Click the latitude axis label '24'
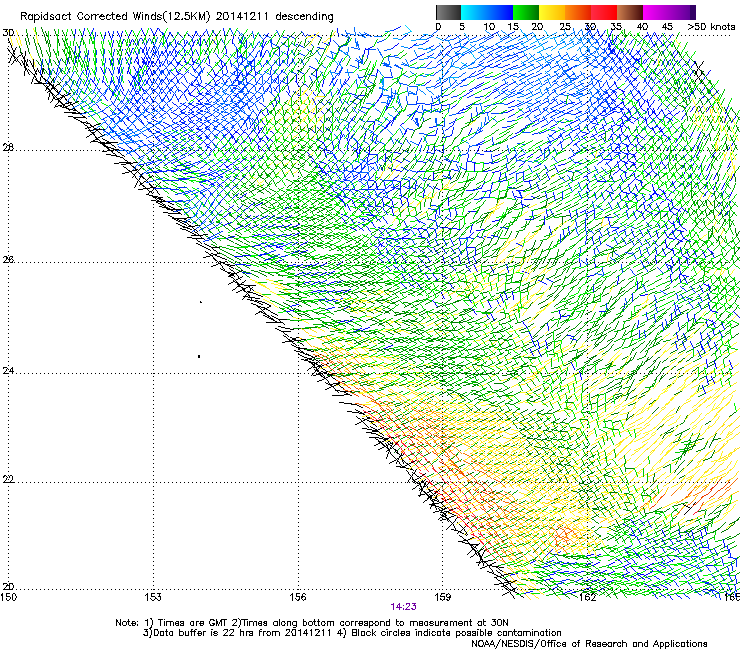The height and width of the screenshot is (650, 740). (8, 371)
